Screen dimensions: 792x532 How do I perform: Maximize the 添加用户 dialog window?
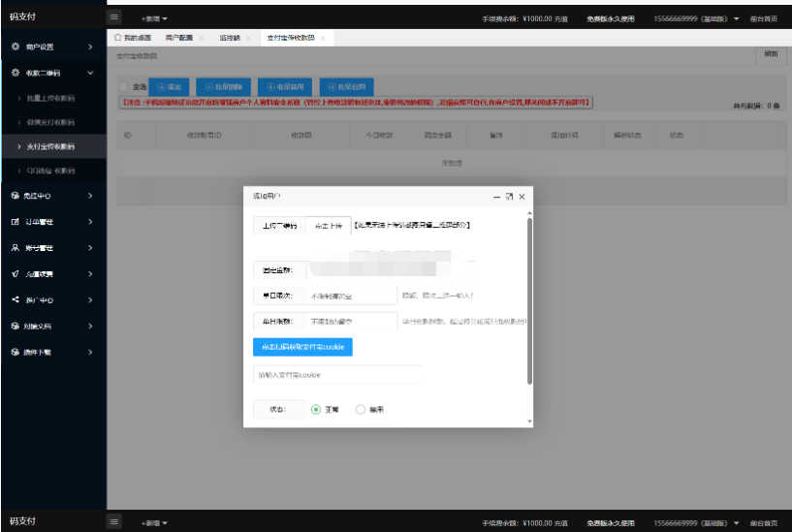tap(509, 196)
